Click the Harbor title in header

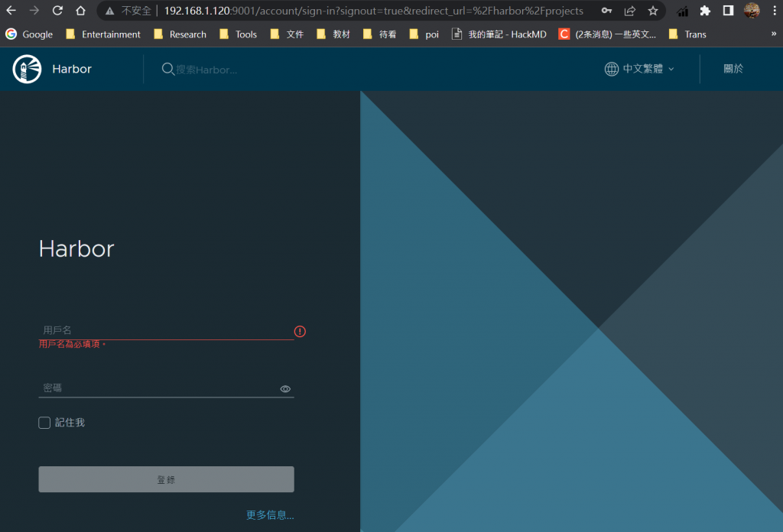[72, 69]
